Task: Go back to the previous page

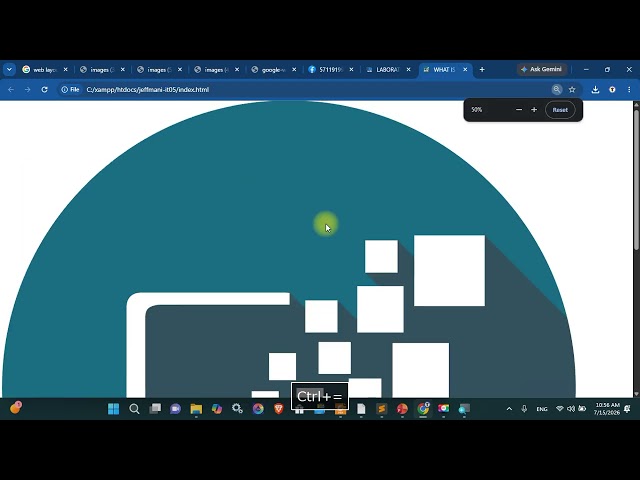Action: pos(11,89)
